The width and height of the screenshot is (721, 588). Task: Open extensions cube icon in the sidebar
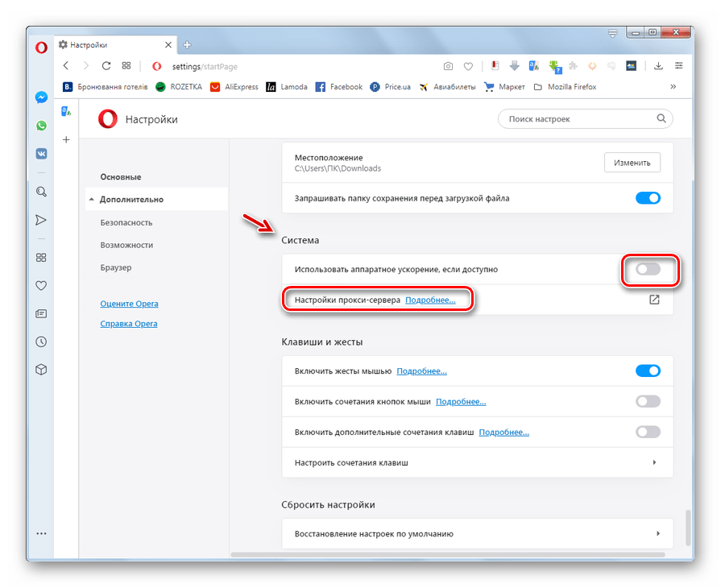tap(41, 370)
